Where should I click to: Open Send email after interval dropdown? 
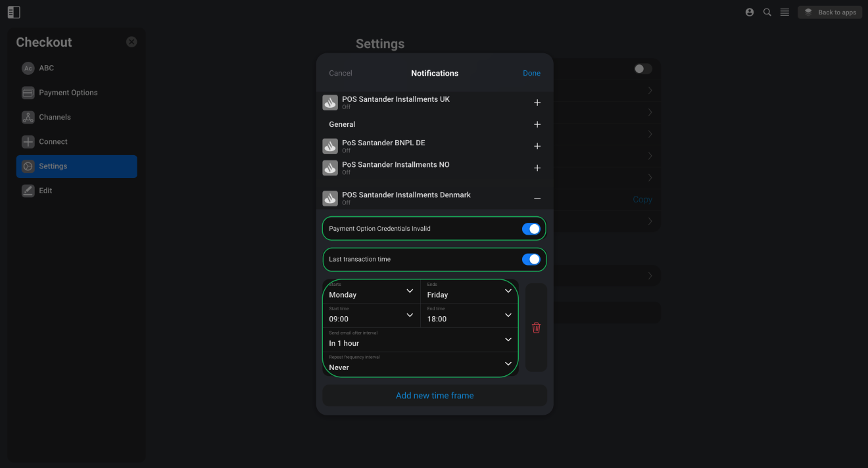421,340
